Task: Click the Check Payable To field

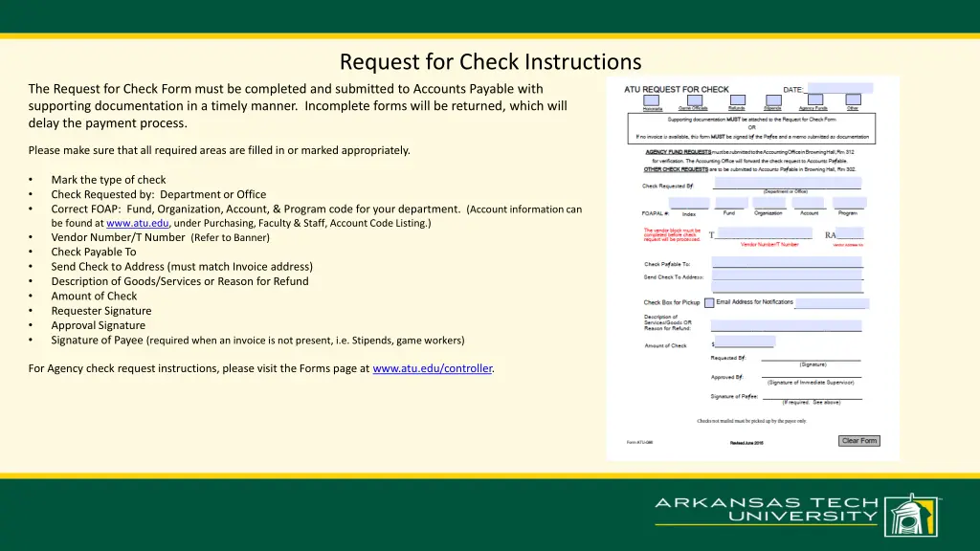Action: click(x=787, y=262)
